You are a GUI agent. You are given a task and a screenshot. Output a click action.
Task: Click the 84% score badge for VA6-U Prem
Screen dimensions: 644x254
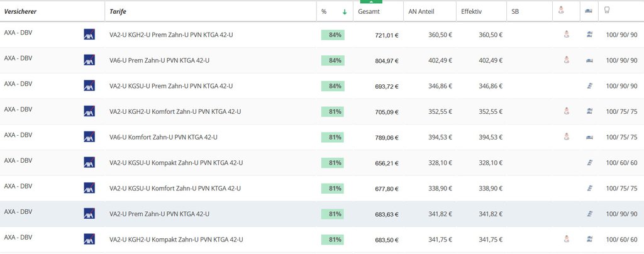(333, 60)
